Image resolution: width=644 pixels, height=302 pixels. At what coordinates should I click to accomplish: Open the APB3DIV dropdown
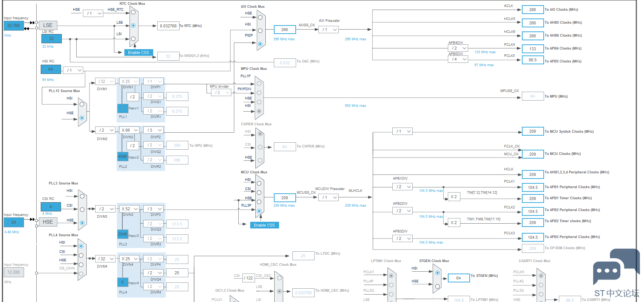click(x=403, y=238)
